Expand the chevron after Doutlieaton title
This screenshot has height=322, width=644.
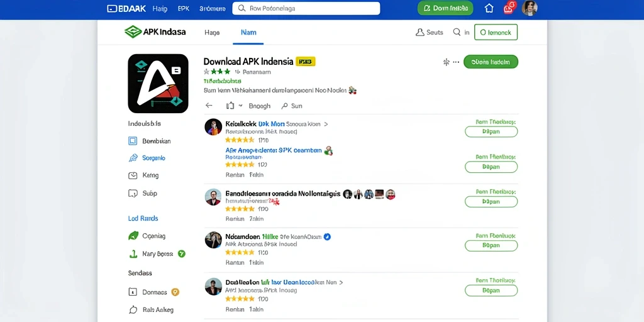pos(341,282)
